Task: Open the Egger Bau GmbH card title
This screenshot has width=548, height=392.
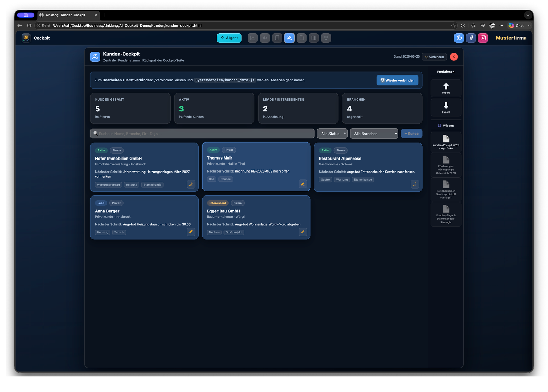Action: coord(223,211)
